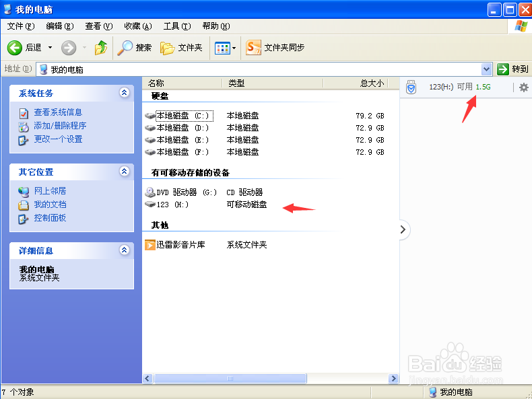Click the 网上邻居 network icon
The height and width of the screenshot is (399, 532).
24,192
